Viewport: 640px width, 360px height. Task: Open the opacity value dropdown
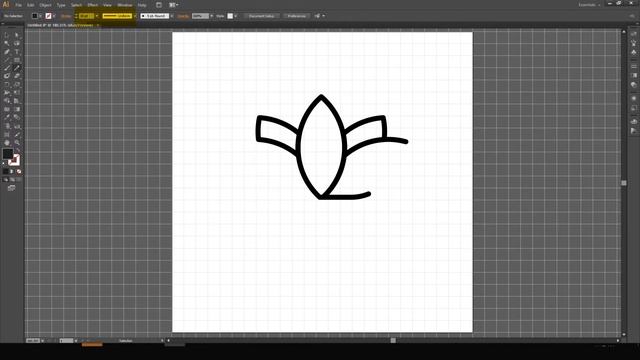point(211,16)
